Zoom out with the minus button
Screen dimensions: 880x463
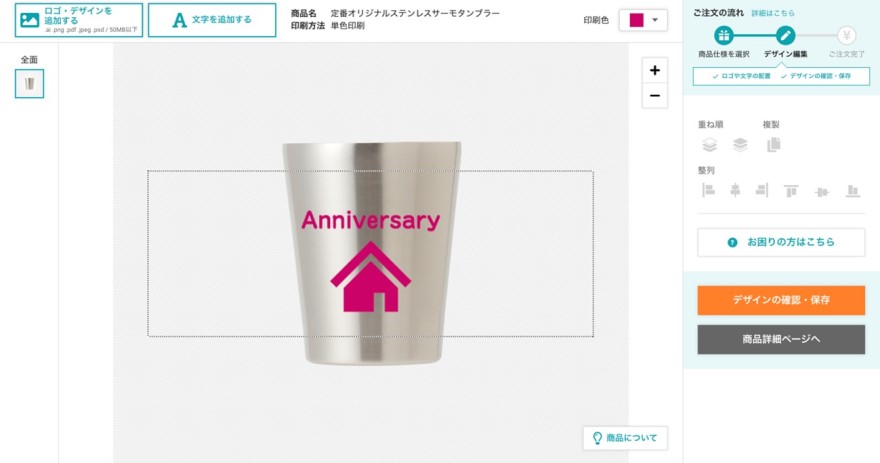click(654, 96)
